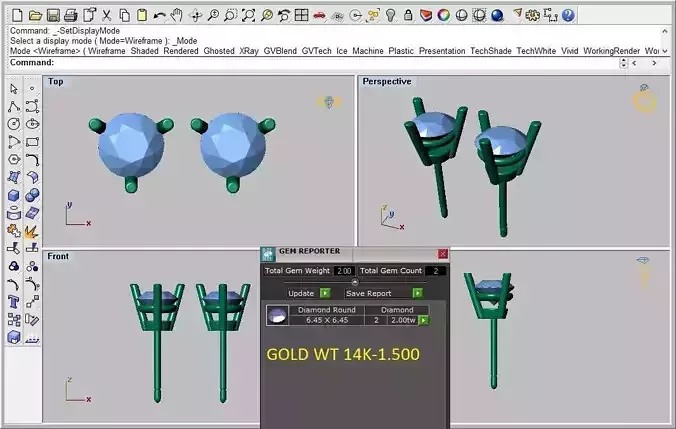Select the Boolean Union spheres tool

pos(32,195)
